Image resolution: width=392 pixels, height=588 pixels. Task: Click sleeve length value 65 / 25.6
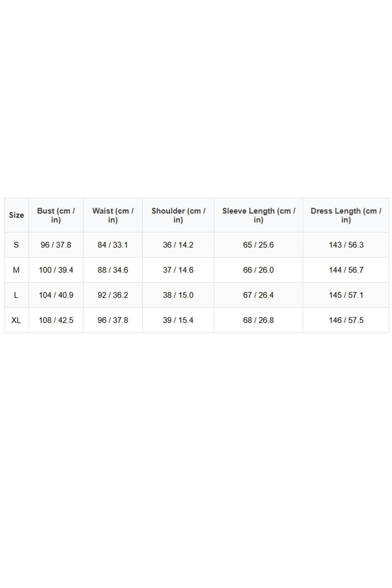258,245
